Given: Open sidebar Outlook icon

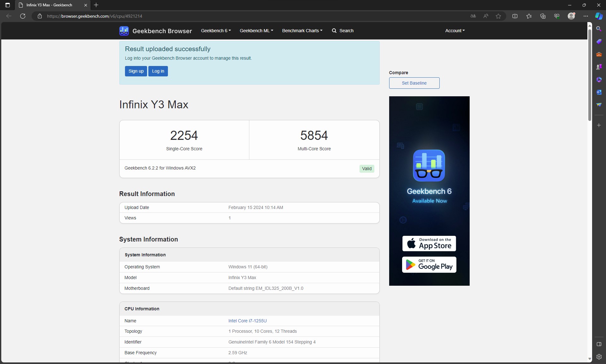Looking at the screenshot, I should pos(599,92).
